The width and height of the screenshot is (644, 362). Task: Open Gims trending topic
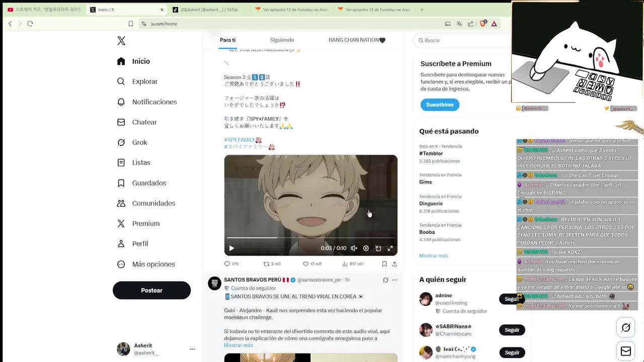425,182
